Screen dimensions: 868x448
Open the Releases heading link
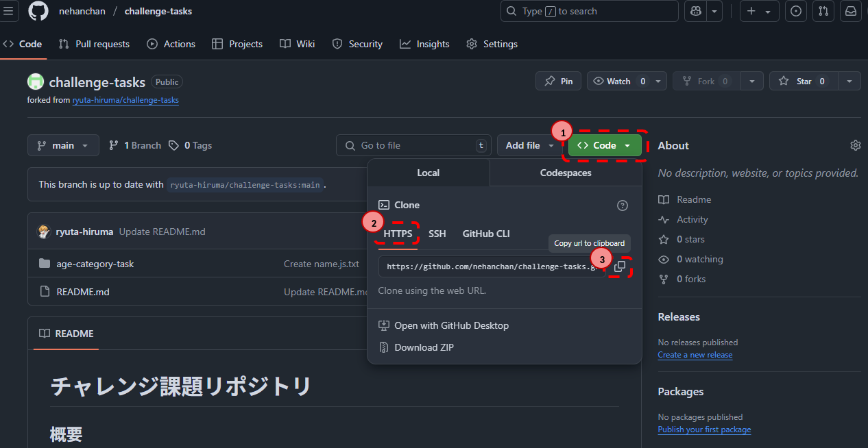pyautogui.click(x=679, y=317)
